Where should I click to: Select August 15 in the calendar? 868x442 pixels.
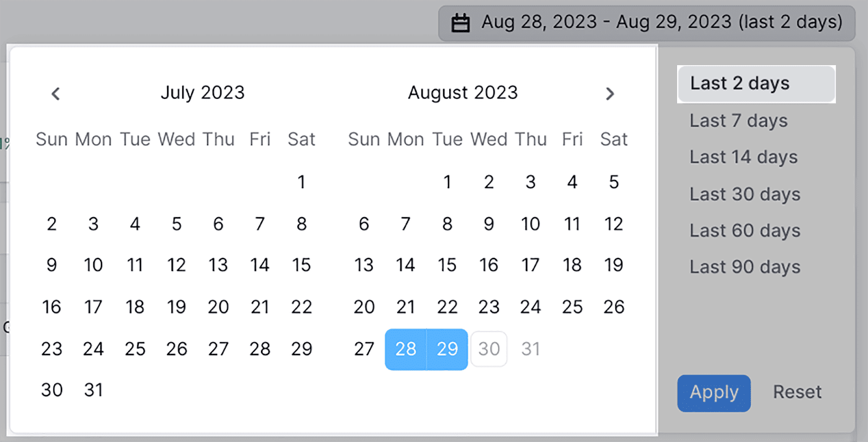click(447, 265)
